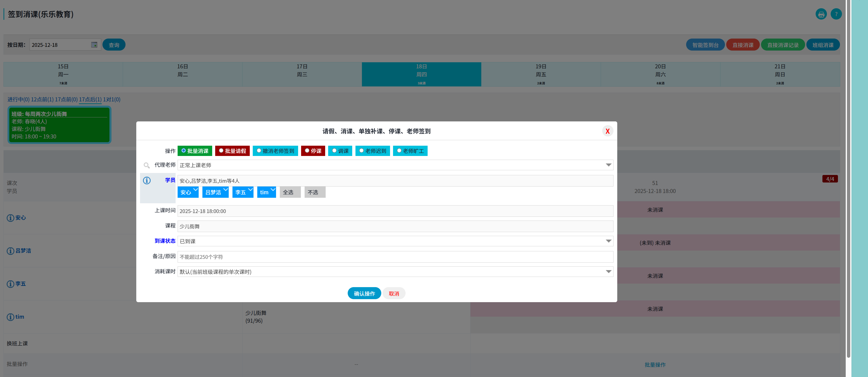Choose the 老师迟到 radio option
The width and height of the screenshot is (868, 377).
click(361, 150)
